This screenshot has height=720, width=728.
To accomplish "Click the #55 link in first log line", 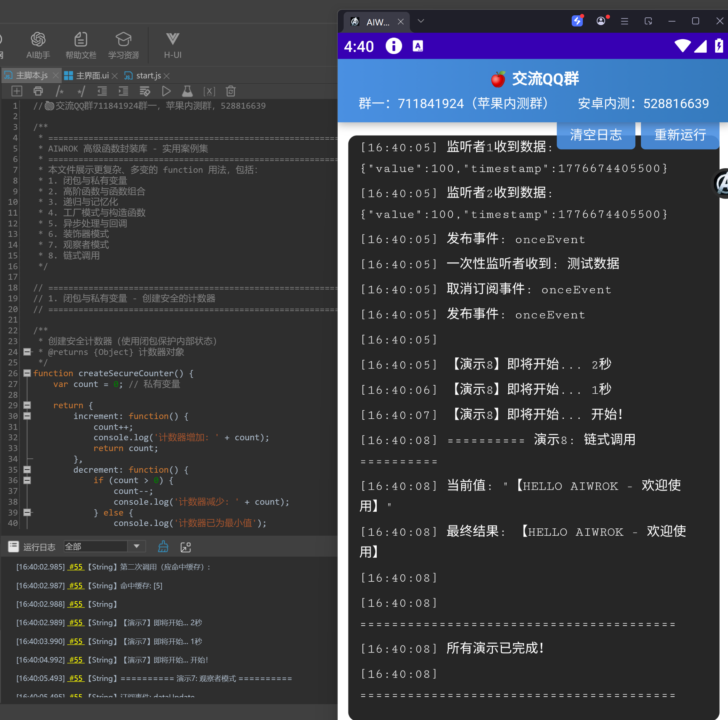I will coord(76,567).
